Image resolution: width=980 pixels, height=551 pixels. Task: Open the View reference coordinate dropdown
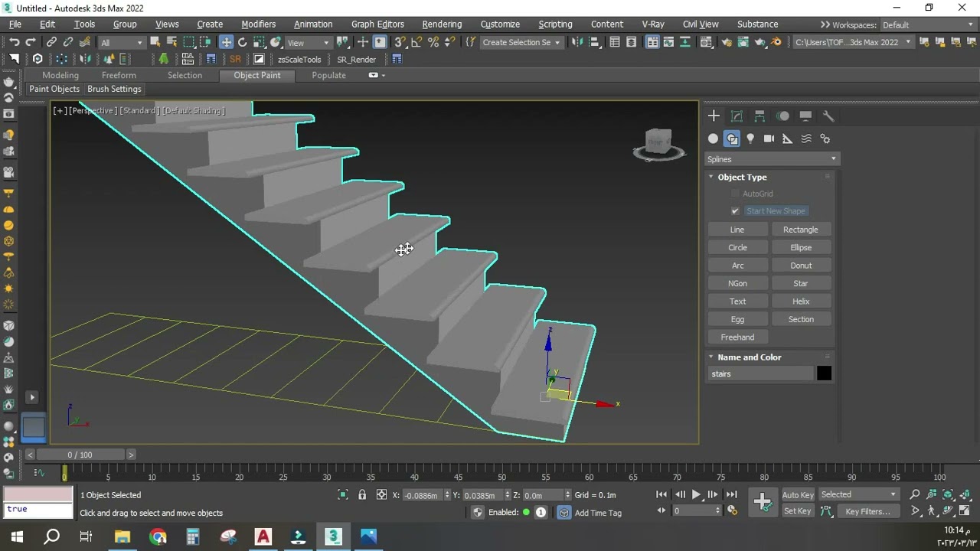(309, 43)
